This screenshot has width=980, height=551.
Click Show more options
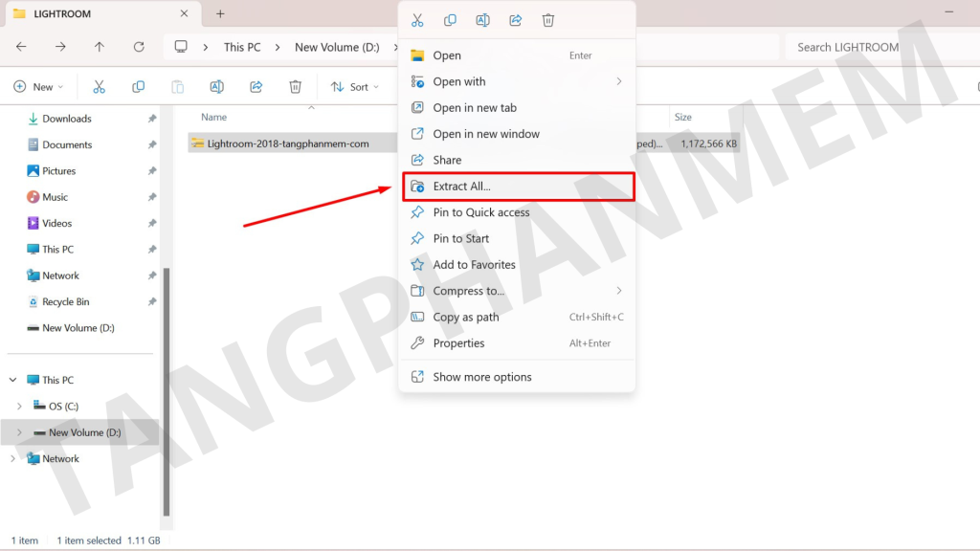[x=481, y=377]
